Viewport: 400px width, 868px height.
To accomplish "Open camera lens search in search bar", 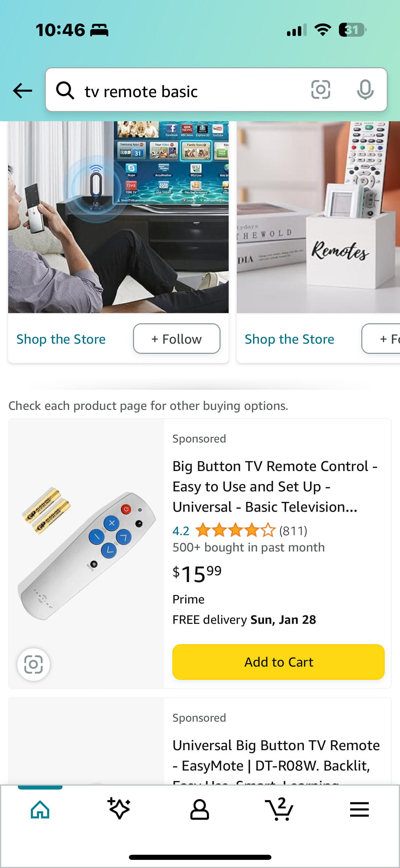I will pyautogui.click(x=321, y=90).
